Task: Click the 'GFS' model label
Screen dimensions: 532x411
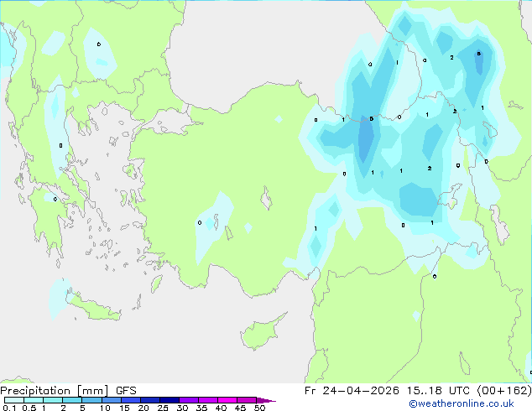Action: tap(126, 391)
